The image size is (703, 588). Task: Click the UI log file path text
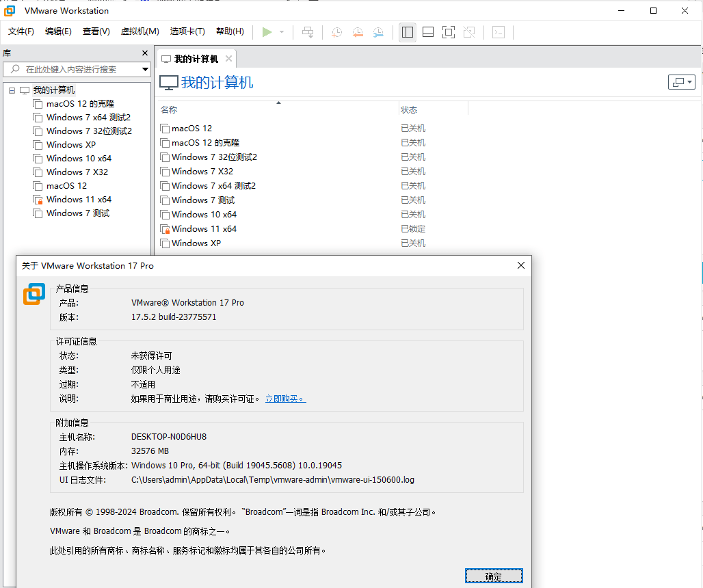coord(273,480)
